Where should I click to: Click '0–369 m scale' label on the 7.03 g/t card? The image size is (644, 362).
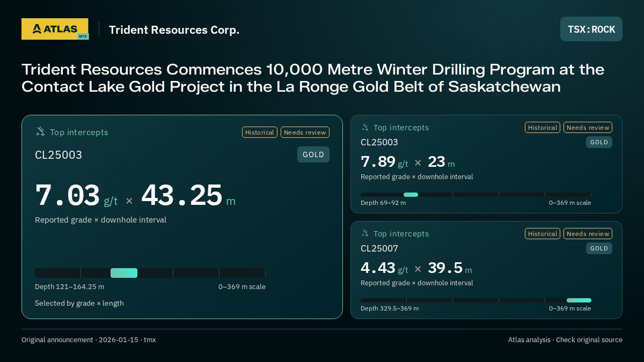click(242, 286)
